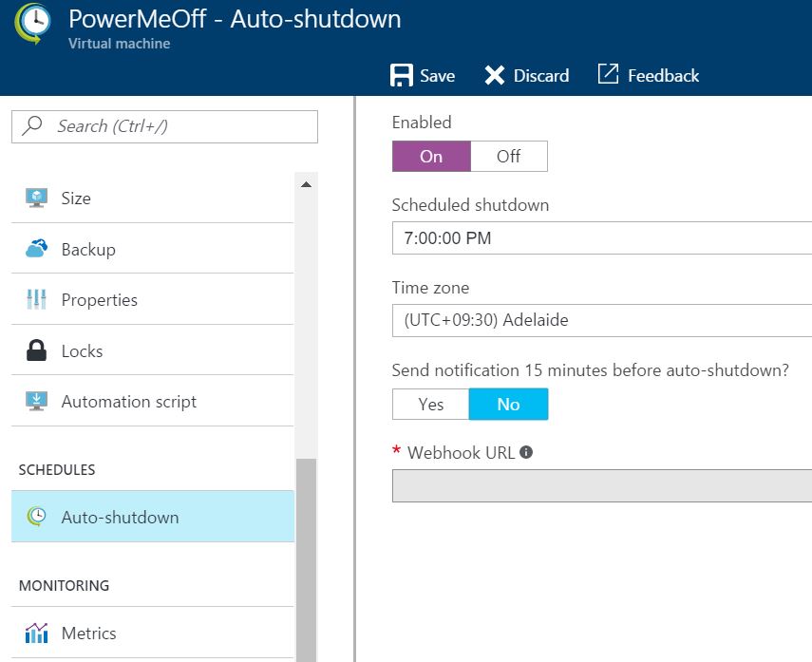Screen dimensions: 812x662
Task: Click the Feedback button label
Action: [x=664, y=76]
